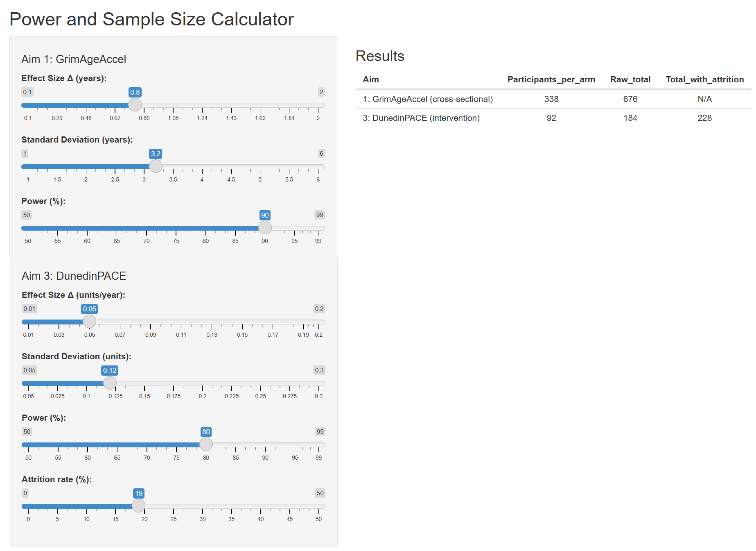Viewport: 756px width, 551px height.
Task: Set Aim 1 effect size at 1.24 tick
Action: [x=202, y=105]
